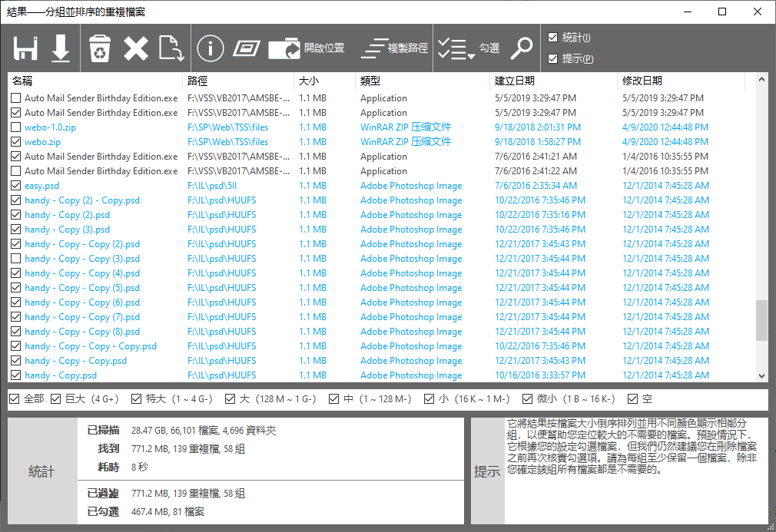Image resolution: width=776 pixels, height=532 pixels.
Task: Select the easy.psd file name
Action: pyautogui.click(x=42, y=186)
